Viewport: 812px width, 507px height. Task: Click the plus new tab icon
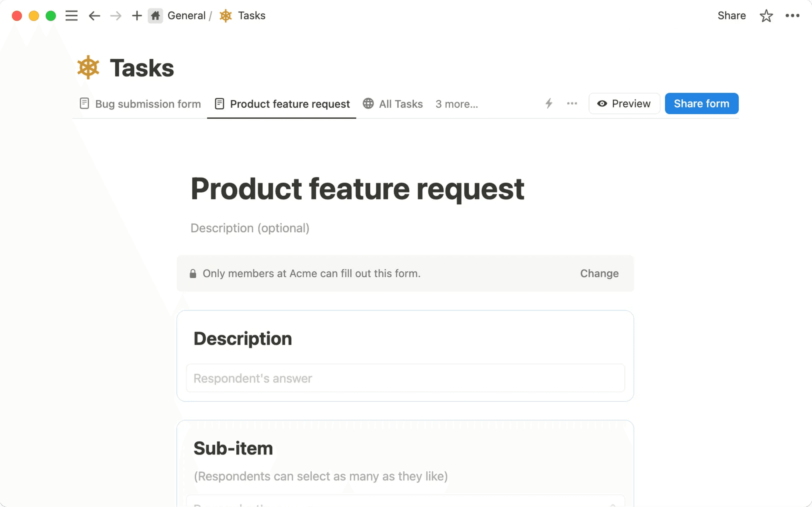point(137,16)
